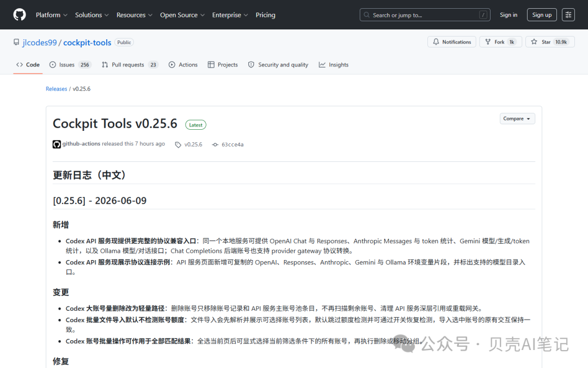Select the Code tab
Viewport: 588px width, 368px height.
(28, 64)
